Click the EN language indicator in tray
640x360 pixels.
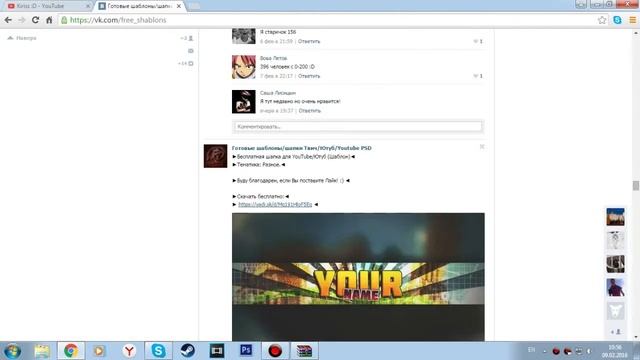point(531,350)
